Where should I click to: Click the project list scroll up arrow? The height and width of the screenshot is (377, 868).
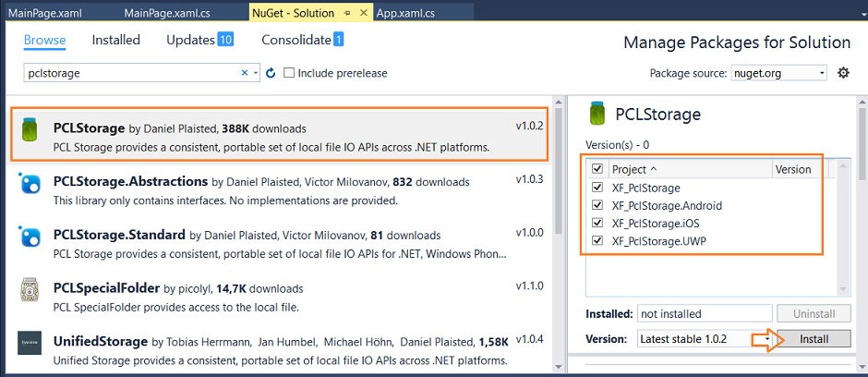tap(842, 165)
